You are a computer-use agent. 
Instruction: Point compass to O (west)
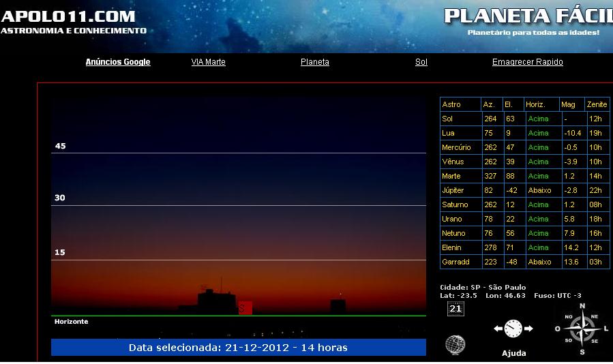[x=558, y=329]
